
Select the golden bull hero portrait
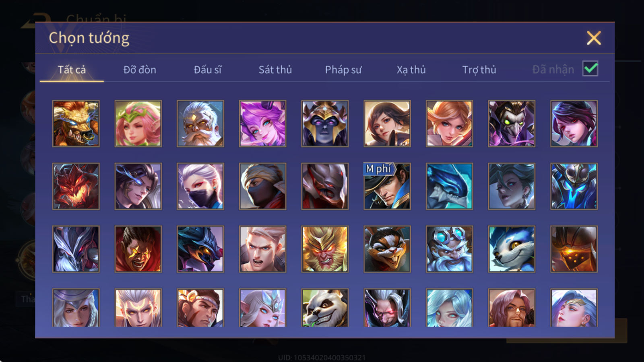[76, 123]
